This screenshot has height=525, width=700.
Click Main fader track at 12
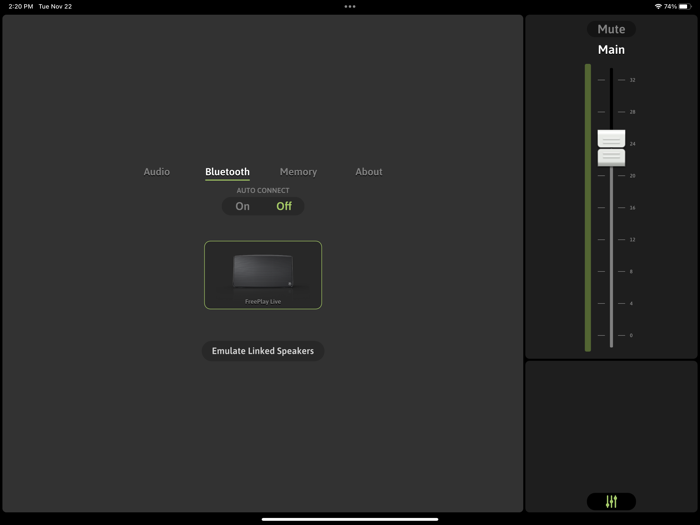click(x=611, y=240)
